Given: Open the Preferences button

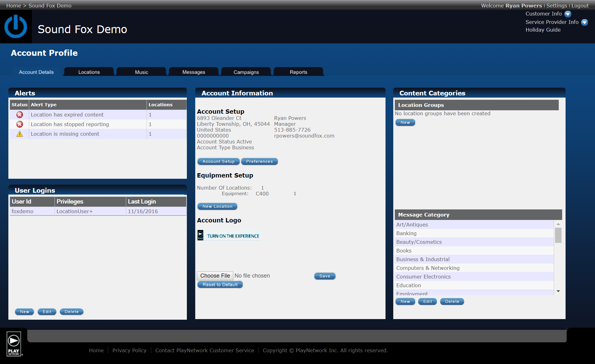Looking at the screenshot, I should point(259,161).
